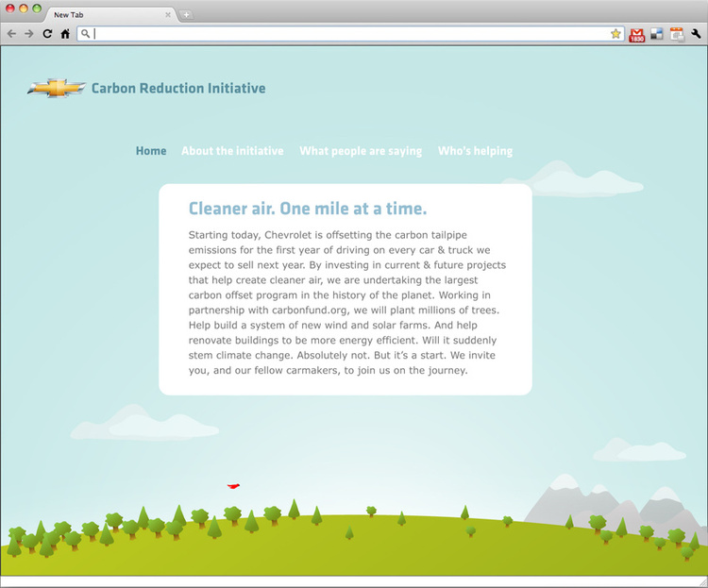Open the wrench settings menu

click(x=696, y=35)
